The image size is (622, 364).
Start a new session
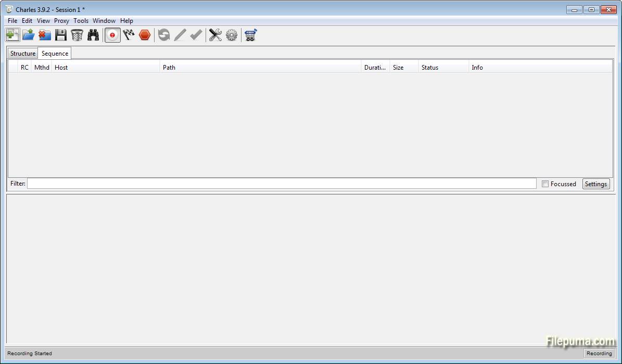(x=11, y=35)
